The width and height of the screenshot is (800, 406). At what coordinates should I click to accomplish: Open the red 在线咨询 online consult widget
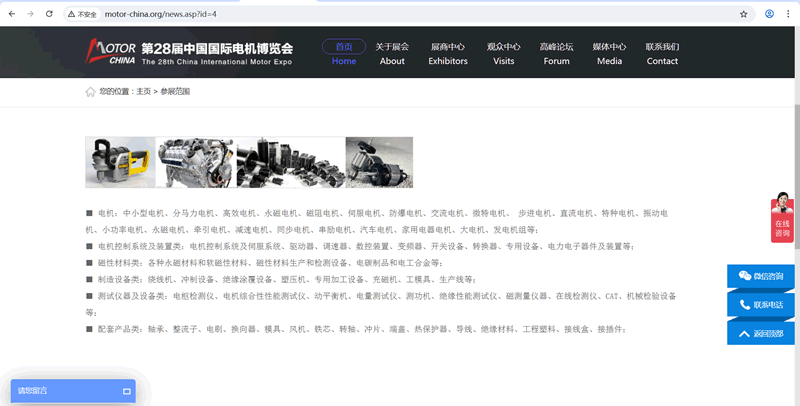click(x=782, y=217)
